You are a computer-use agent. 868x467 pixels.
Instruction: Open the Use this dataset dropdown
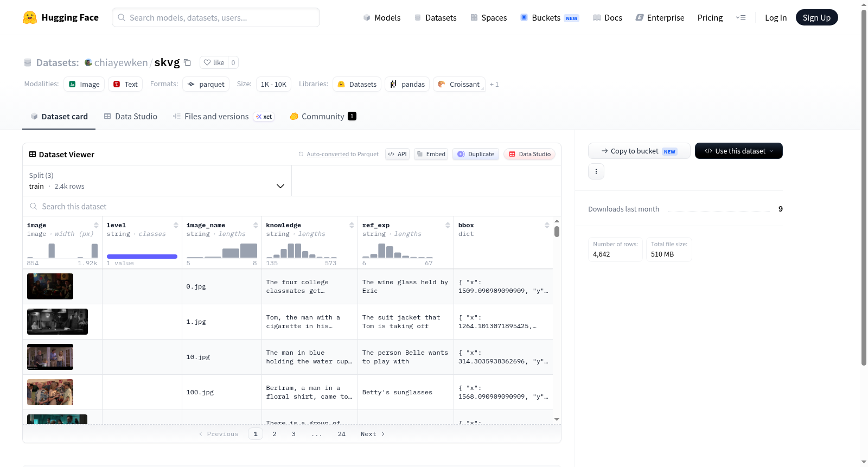click(x=738, y=151)
